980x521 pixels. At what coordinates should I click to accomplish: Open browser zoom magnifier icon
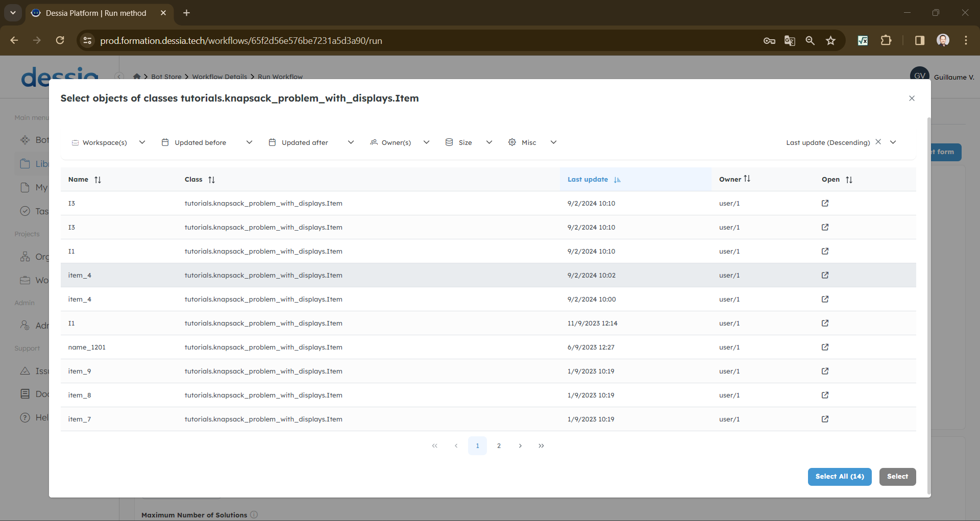[810, 40]
